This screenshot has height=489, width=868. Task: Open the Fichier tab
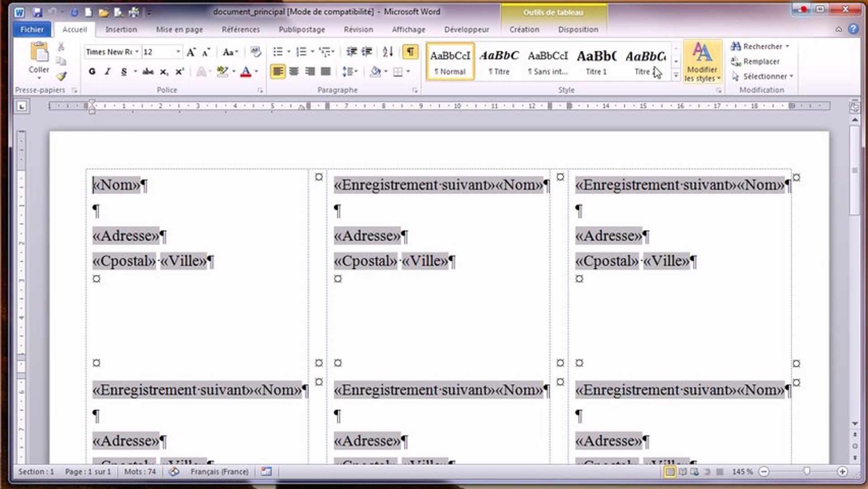coord(32,29)
